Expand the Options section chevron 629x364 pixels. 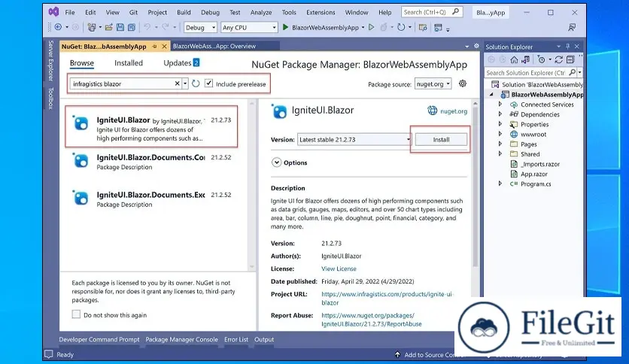pyautogui.click(x=276, y=162)
